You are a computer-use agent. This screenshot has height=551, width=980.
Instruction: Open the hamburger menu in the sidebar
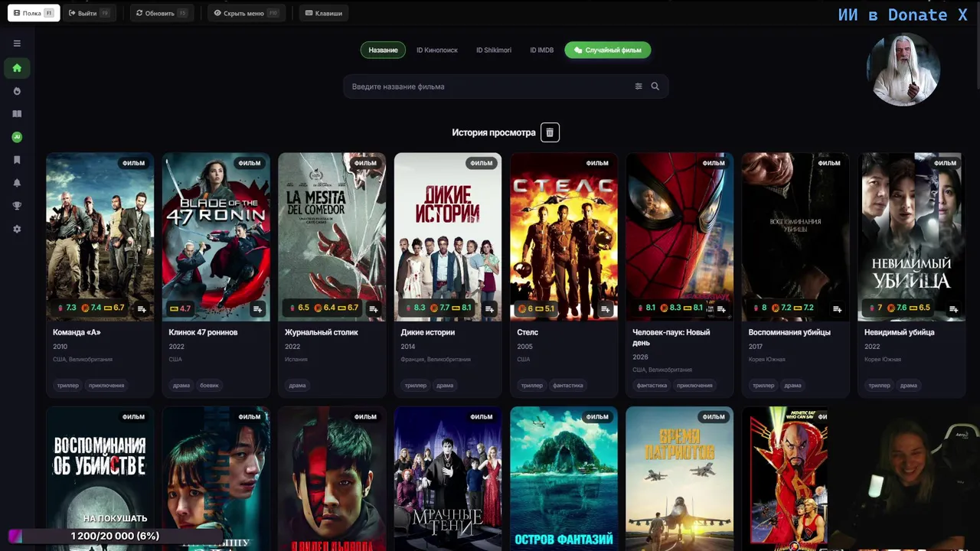(x=17, y=44)
